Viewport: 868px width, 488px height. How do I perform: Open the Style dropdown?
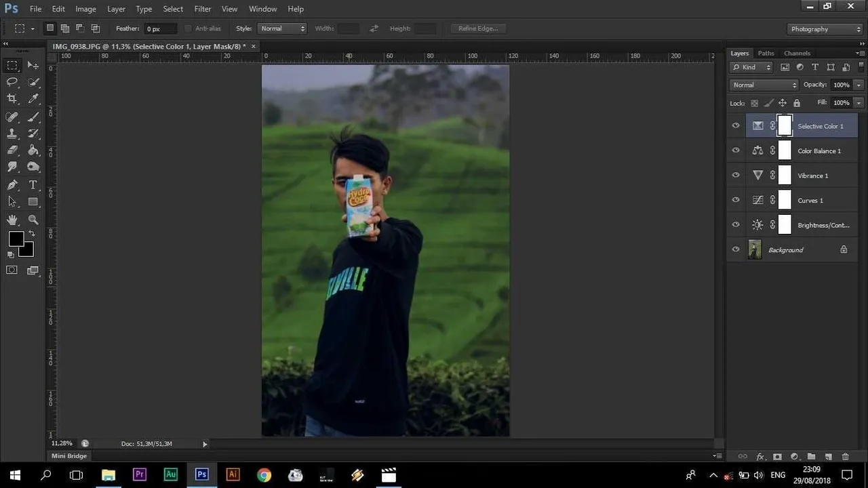coord(282,28)
